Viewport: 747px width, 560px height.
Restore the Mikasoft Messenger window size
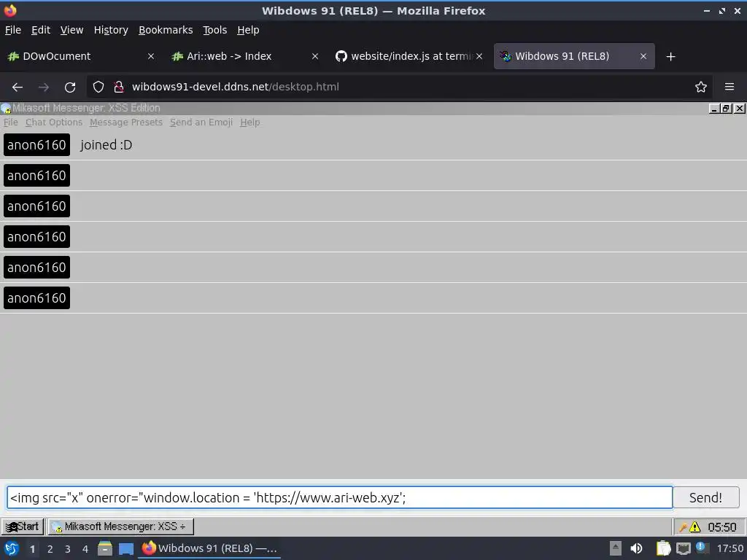[726, 109]
